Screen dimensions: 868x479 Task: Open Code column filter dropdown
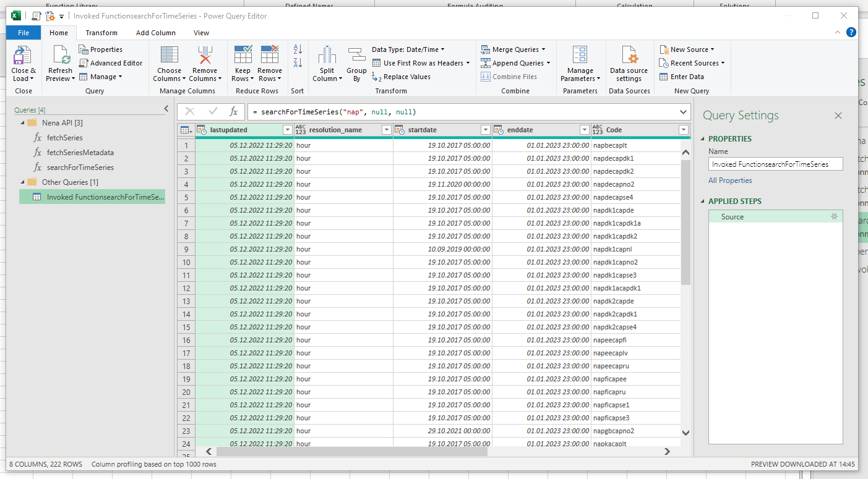[683, 130]
